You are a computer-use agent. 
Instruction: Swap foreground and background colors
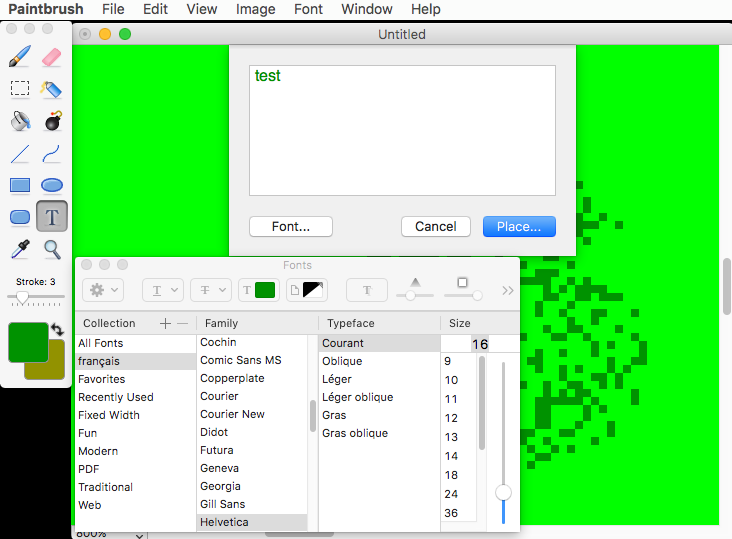(x=57, y=329)
